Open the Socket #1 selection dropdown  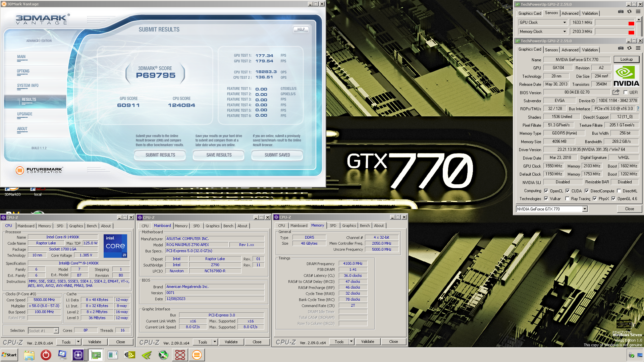[x=56, y=330]
